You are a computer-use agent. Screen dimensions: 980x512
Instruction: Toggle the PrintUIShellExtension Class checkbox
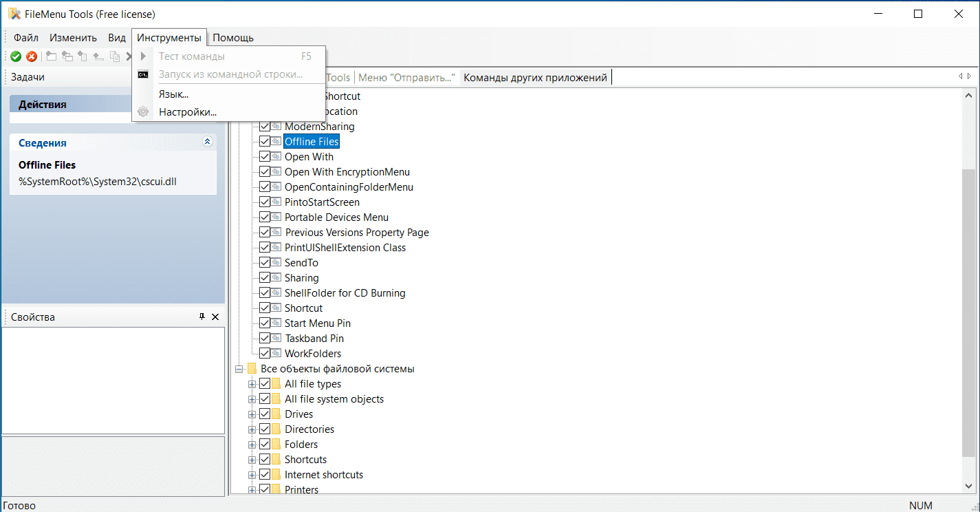coord(265,248)
